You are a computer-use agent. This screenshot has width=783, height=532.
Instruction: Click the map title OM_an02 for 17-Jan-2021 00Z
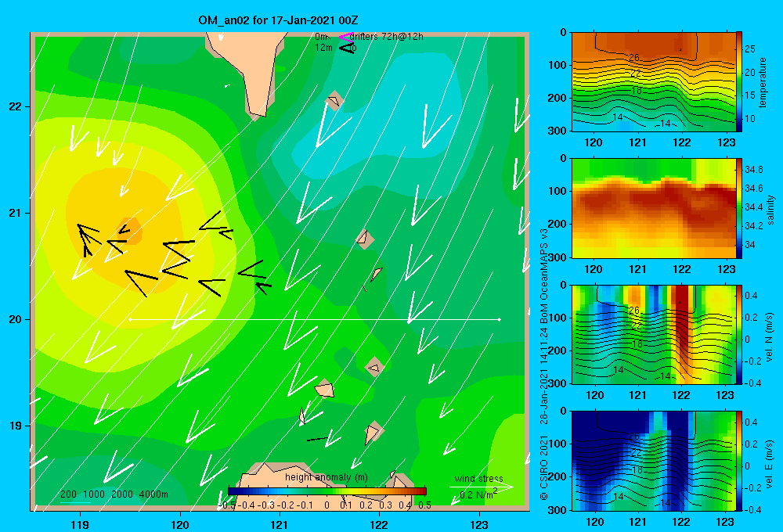click(x=278, y=20)
